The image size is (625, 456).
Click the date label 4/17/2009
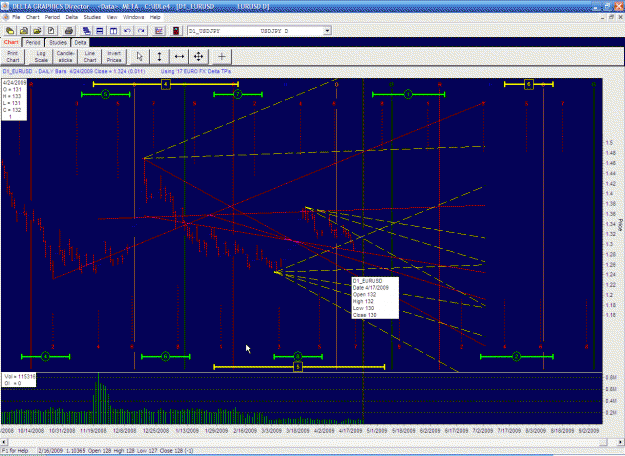pos(350,431)
